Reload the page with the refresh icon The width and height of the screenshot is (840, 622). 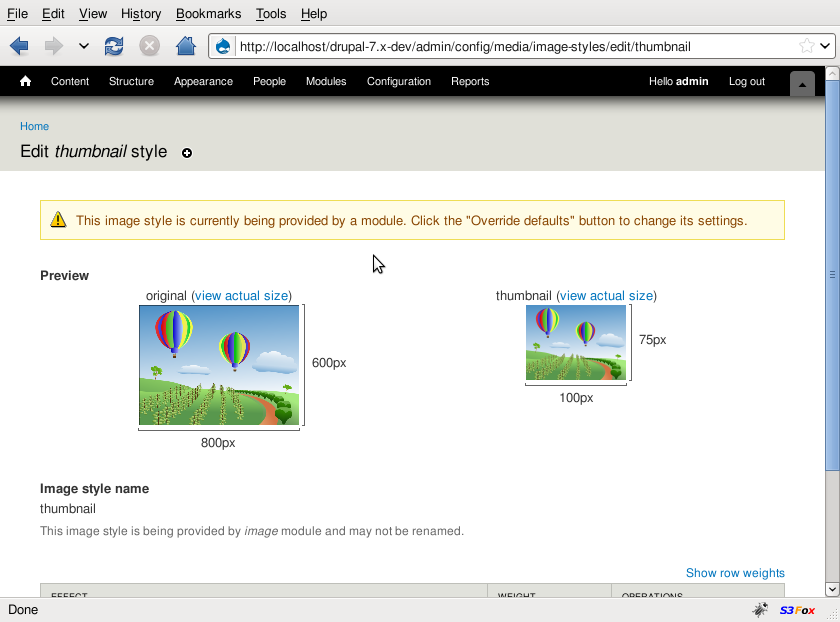point(114,46)
